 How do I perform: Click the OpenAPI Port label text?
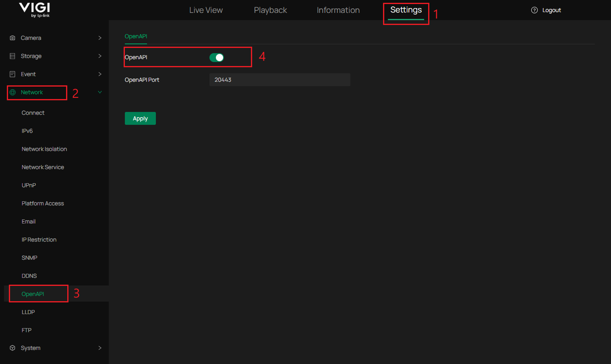(x=142, y=80)
